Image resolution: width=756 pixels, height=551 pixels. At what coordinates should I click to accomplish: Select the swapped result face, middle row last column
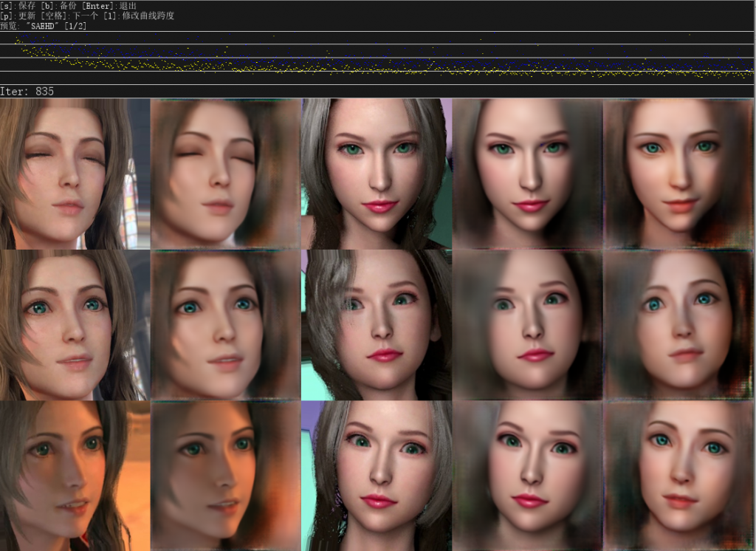678,325
